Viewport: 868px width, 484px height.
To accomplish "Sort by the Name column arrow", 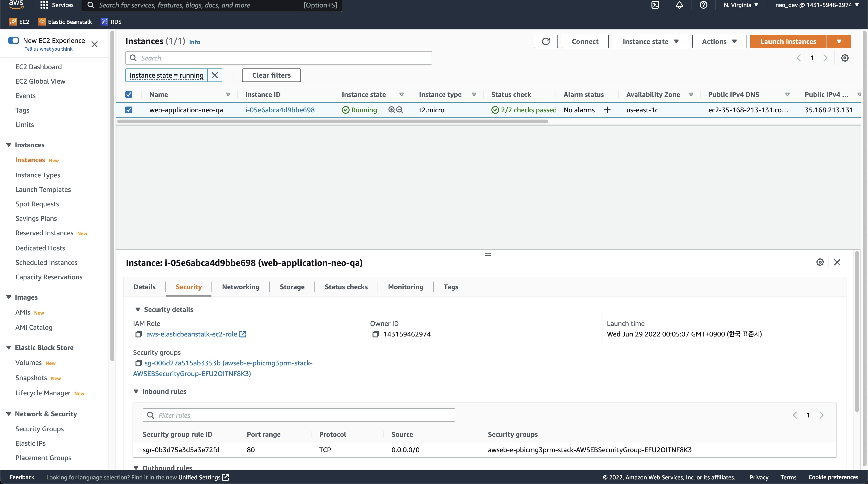I will click(228, 95).
